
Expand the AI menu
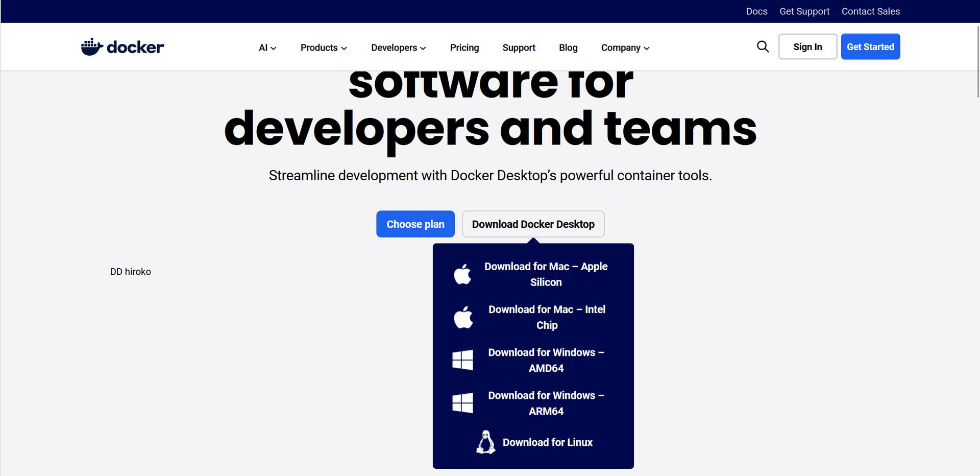[267, 47]
